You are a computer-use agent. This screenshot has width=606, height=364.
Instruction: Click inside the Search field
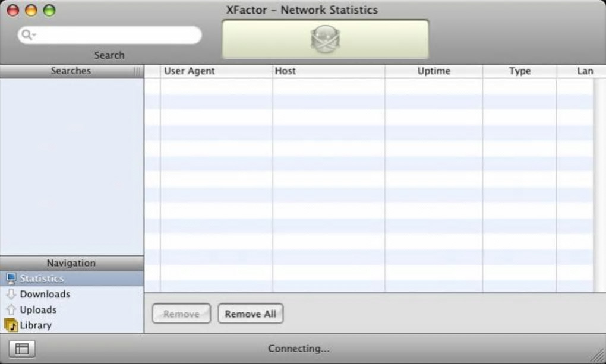pyautogui.click(x=110, y=35)
